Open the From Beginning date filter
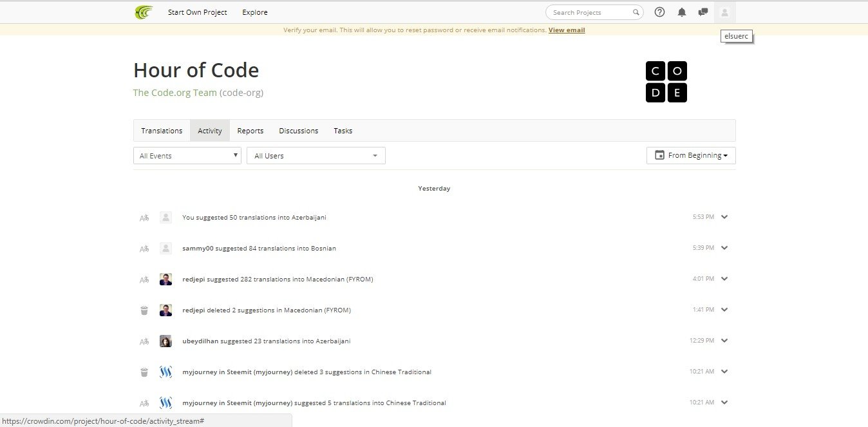Viewport: 868px width, 427px height. [x=691, y=155]
